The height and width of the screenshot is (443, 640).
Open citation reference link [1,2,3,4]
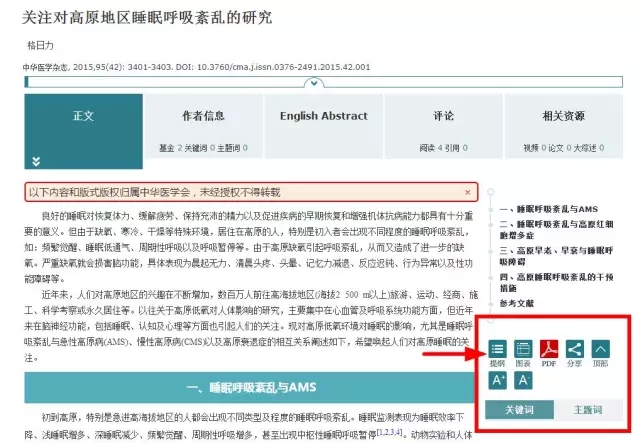click(x=389, y=432)
